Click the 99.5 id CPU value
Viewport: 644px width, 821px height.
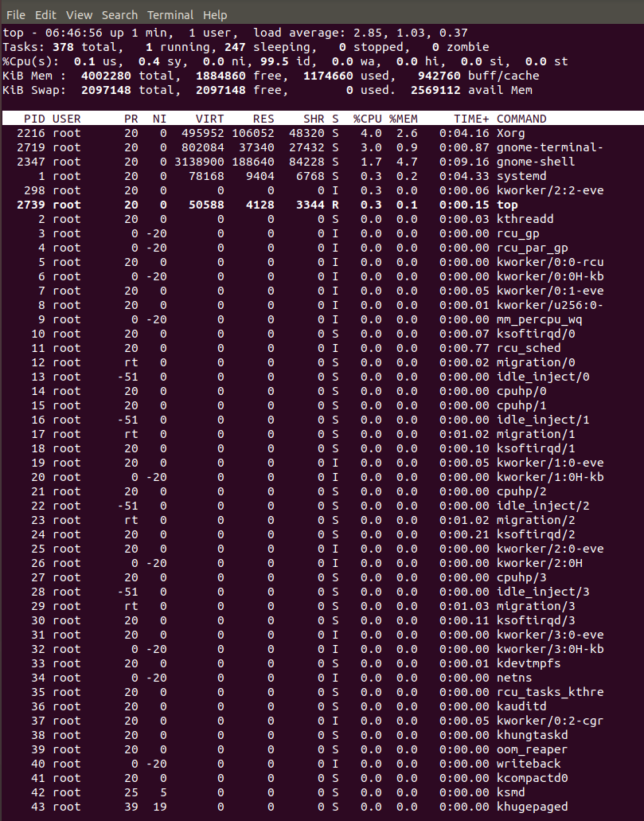pyautogui.click(x=275, y=61)
